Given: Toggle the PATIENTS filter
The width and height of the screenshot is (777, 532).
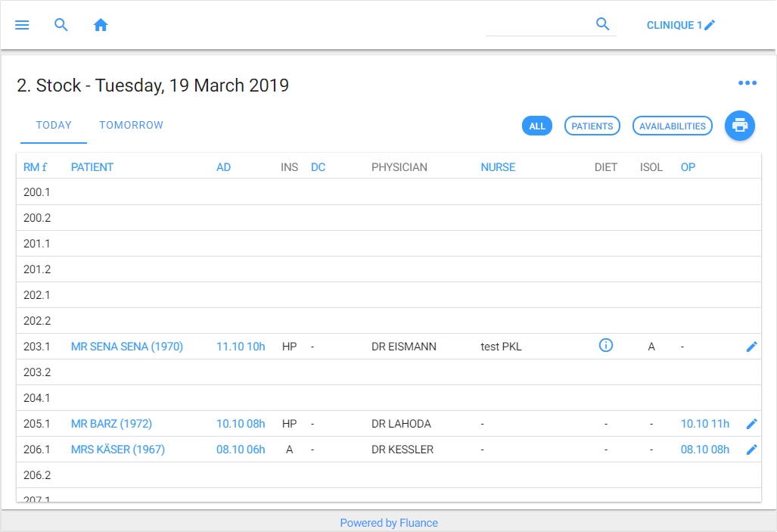Looking at the screenshot, I should [592, 126].
